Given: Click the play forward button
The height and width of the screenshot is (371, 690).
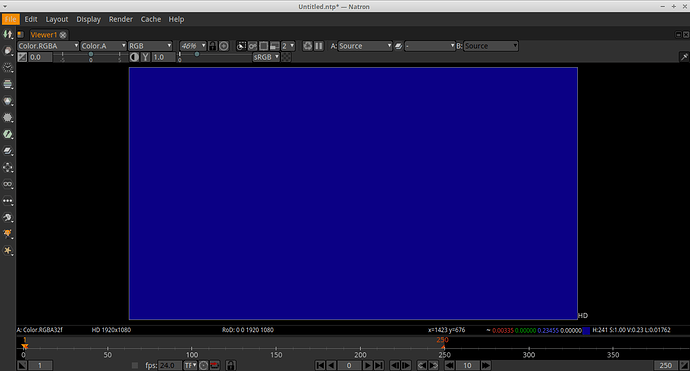Looking at the screenshot, I should click(x=367, y=365).
